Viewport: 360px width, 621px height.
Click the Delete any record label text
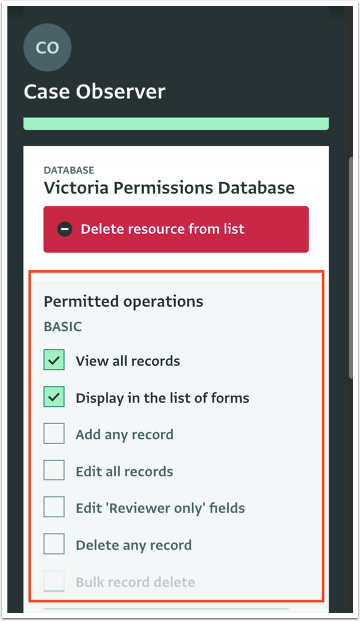134,545
